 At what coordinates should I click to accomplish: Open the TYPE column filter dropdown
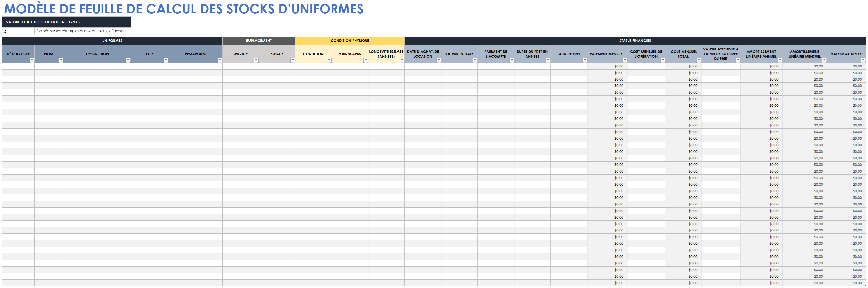click(x=166, y=60)
